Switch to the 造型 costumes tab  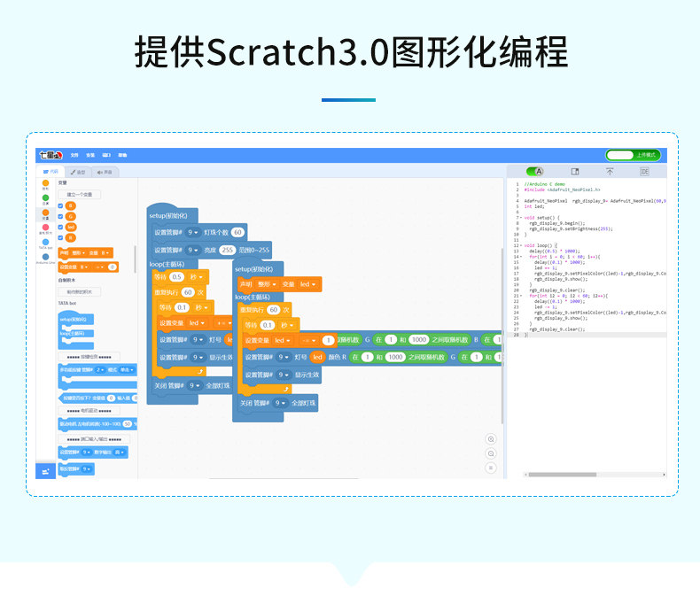(78, 172)
